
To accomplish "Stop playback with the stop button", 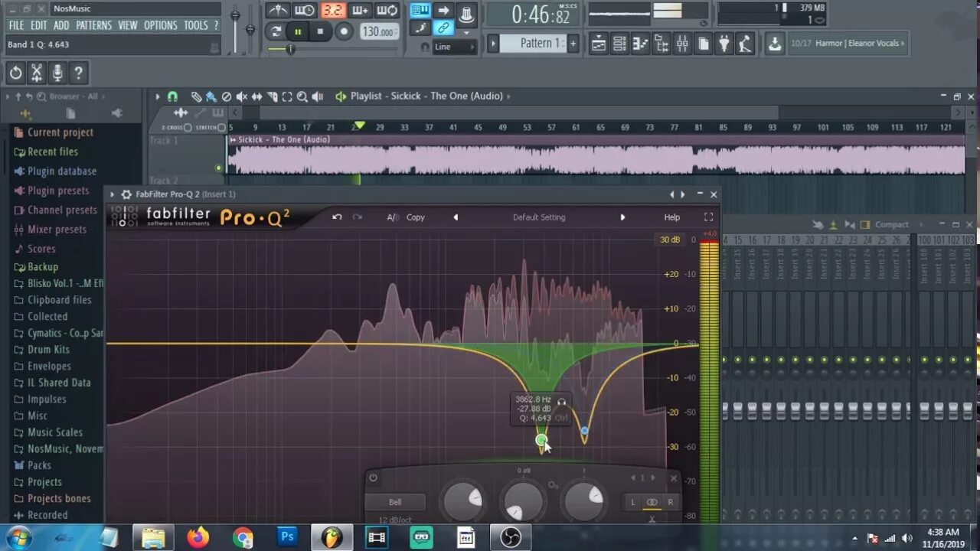I will coord(320,31).
